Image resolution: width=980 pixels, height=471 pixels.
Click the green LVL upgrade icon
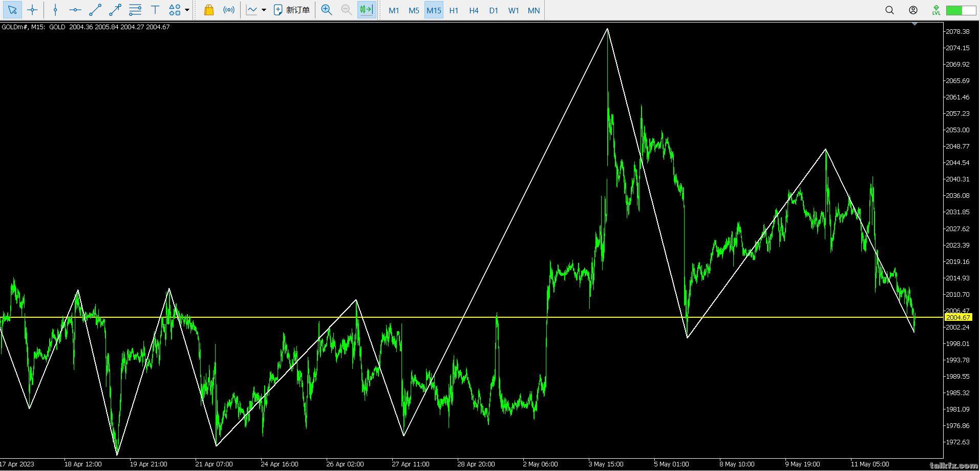click(x=936, y=10)
